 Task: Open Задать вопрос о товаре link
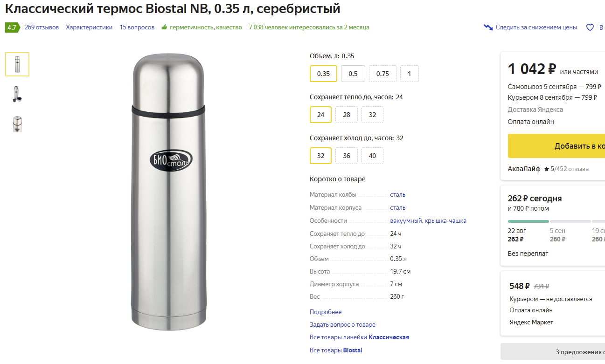(342, 325)
